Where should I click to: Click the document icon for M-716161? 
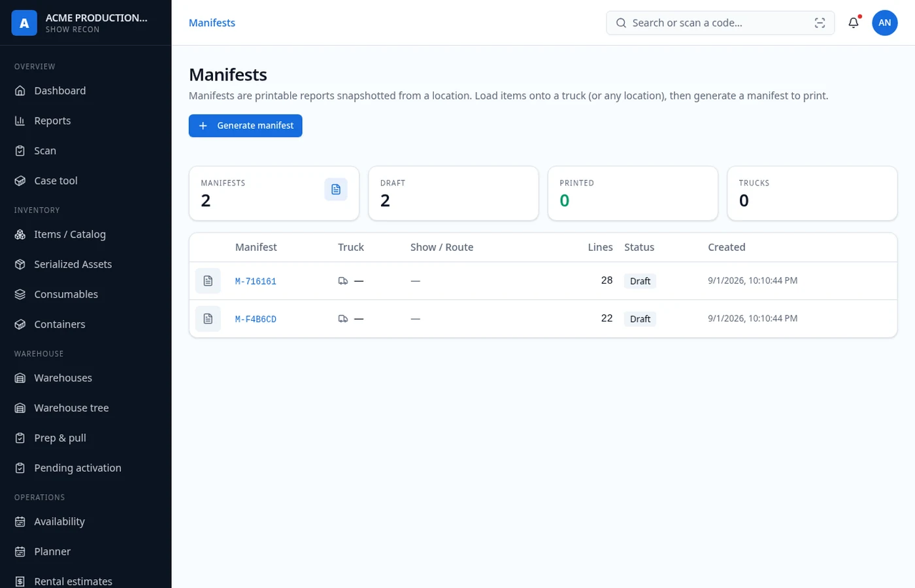pos(208,281)
